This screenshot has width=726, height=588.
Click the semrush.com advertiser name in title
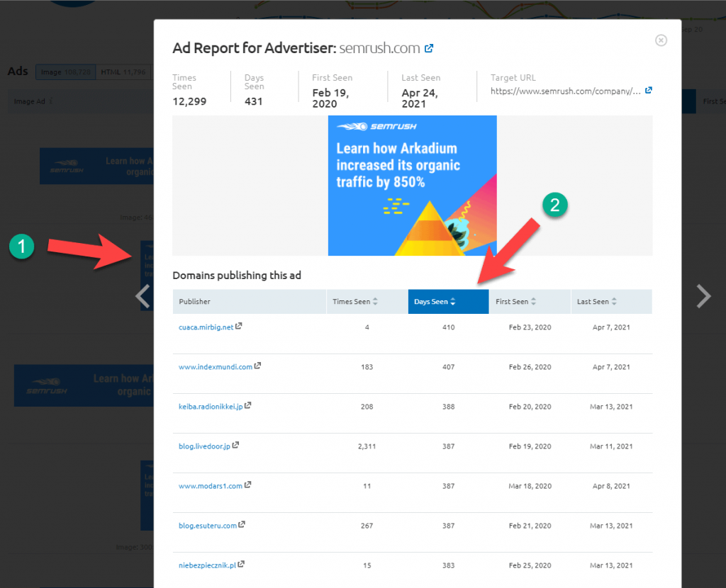tap(379, 48)
